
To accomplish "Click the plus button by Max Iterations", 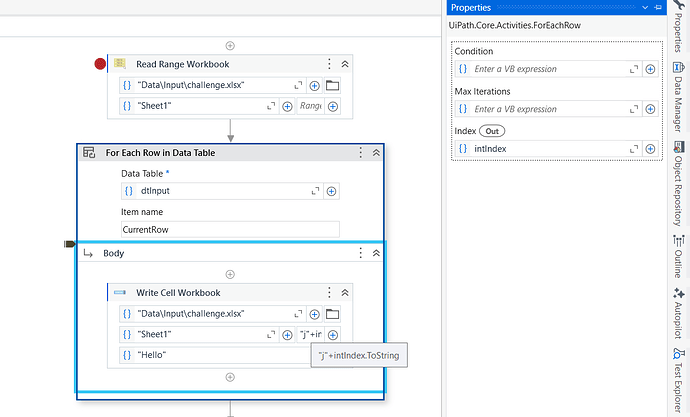I will (x=650, y=109).
